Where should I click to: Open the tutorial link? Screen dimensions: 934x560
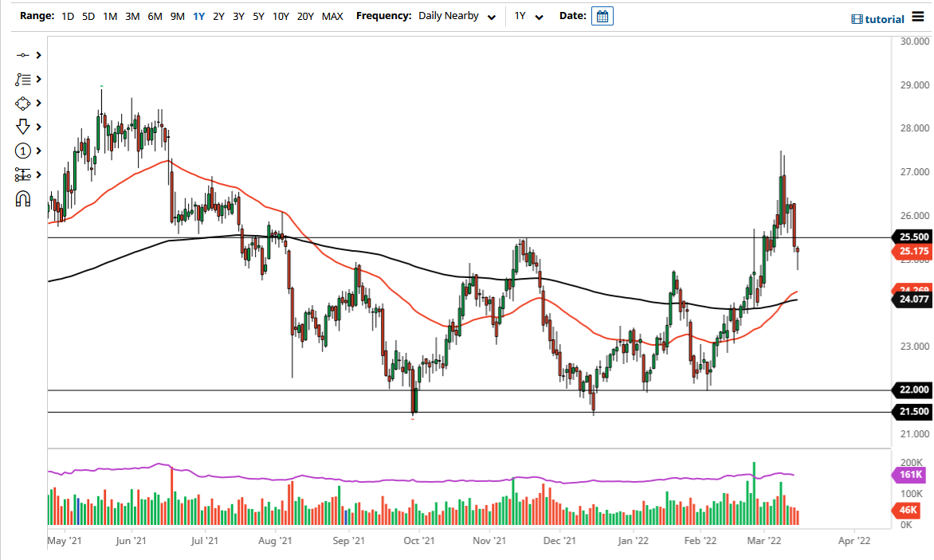(885, 19)
